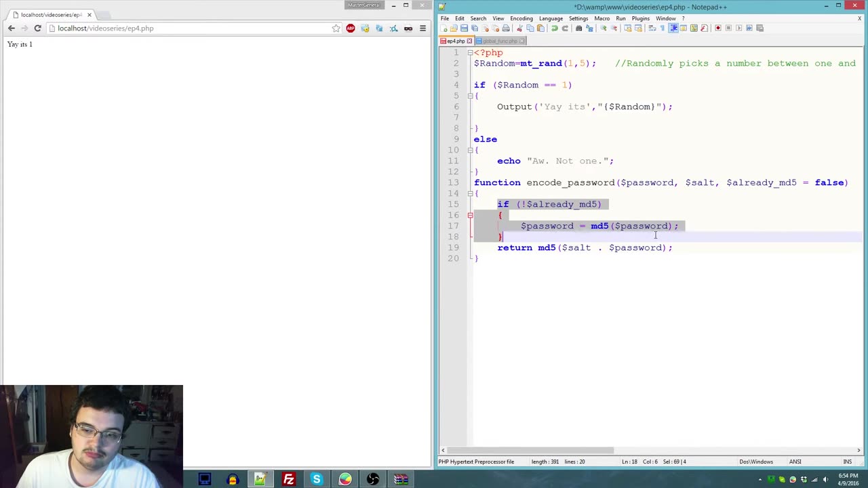Save the current file via toolbar
This screenshot has height=488, width=868.
[465, 28]
